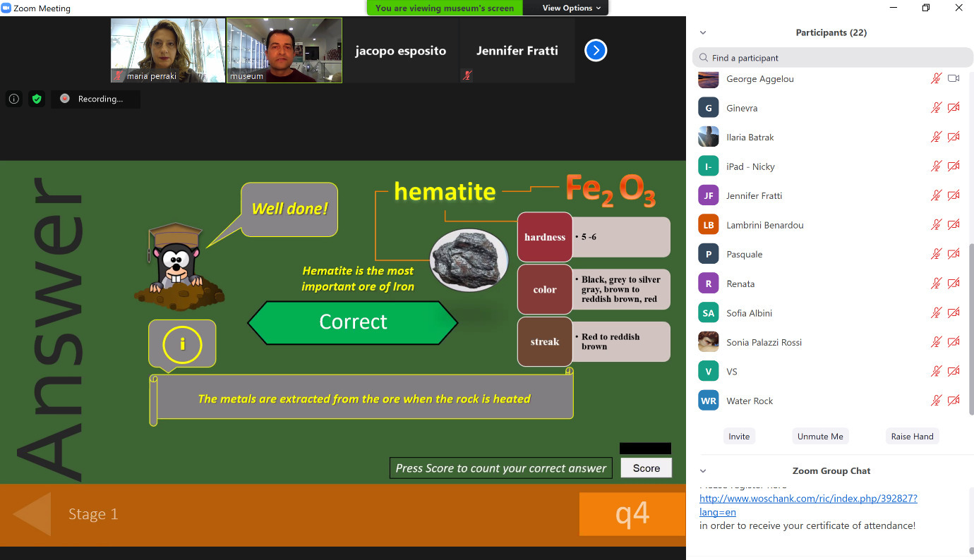
Task: Click Ilaria Batrak's muted microphone icon
Action: coord(936,138)
